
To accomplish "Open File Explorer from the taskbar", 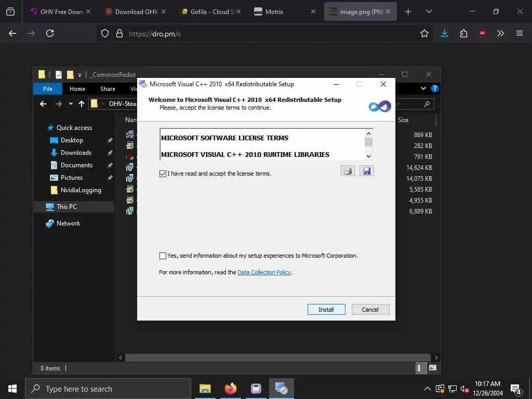I will (205, 389).
